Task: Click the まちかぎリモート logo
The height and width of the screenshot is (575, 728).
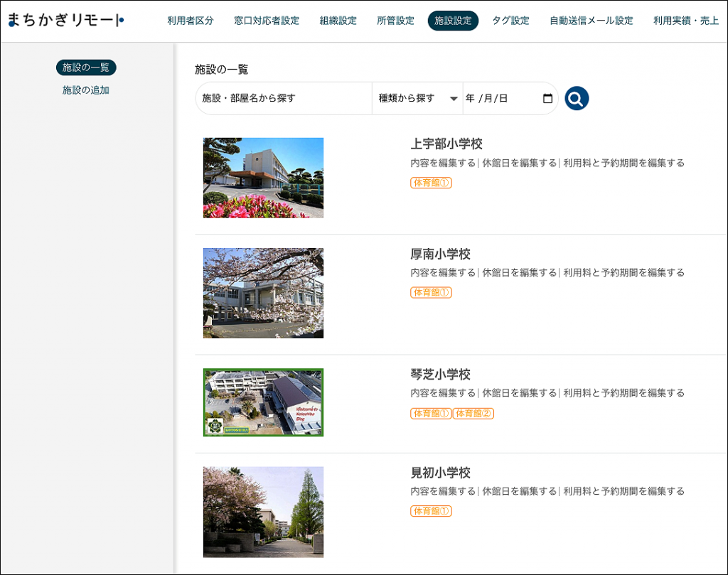Action: click(65, 20)
